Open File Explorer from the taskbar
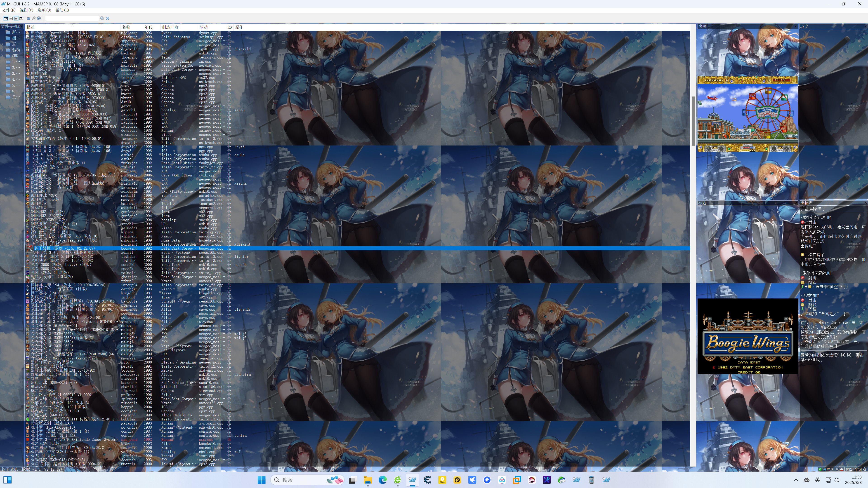The height and width of the screenshot is (488, 868). point(367,480)
